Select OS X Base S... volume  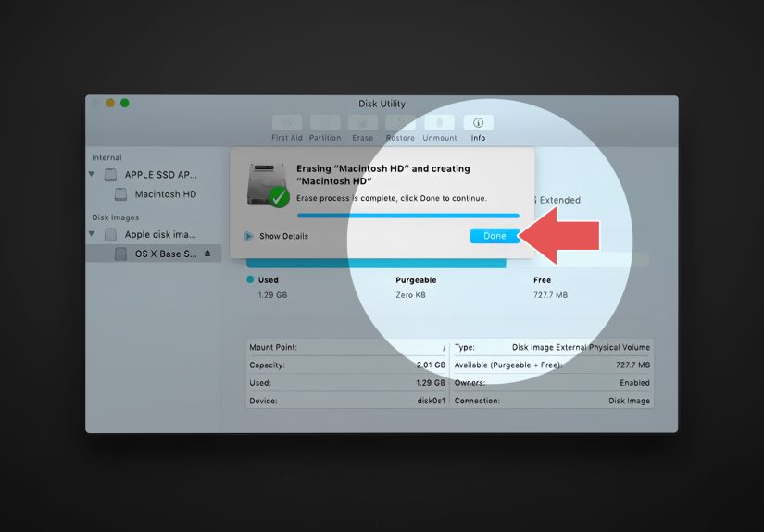pos(166,254)
